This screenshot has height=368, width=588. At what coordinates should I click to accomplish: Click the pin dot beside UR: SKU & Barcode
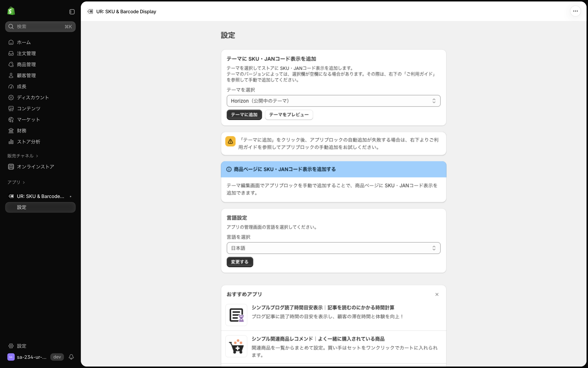click(x=70, y=196)
